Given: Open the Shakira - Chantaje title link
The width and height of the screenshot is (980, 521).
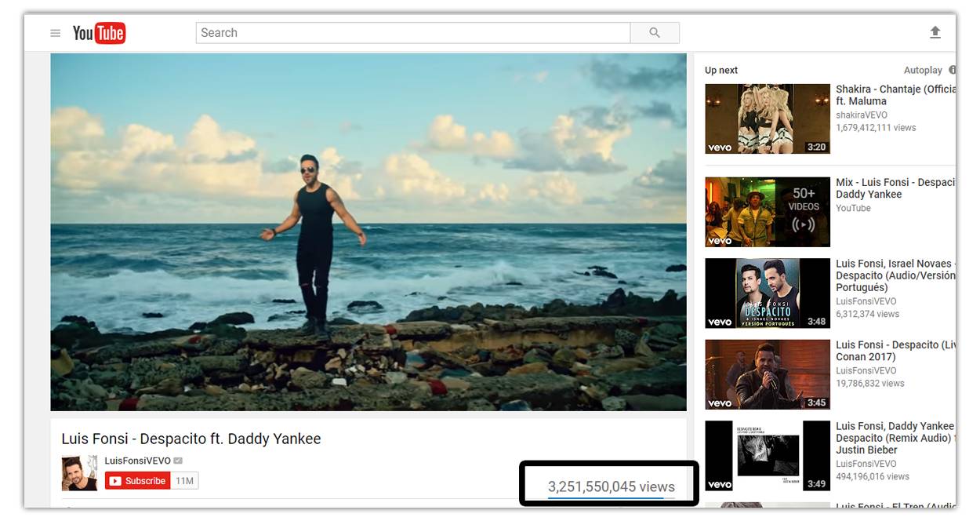Looking at the screenshot, I should 895,95.
